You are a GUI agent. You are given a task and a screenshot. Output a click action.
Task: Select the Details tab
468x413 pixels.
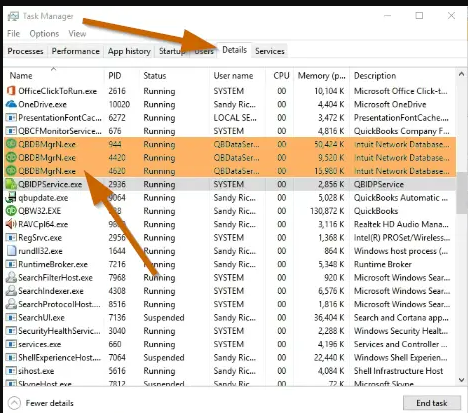click(234, 50)
